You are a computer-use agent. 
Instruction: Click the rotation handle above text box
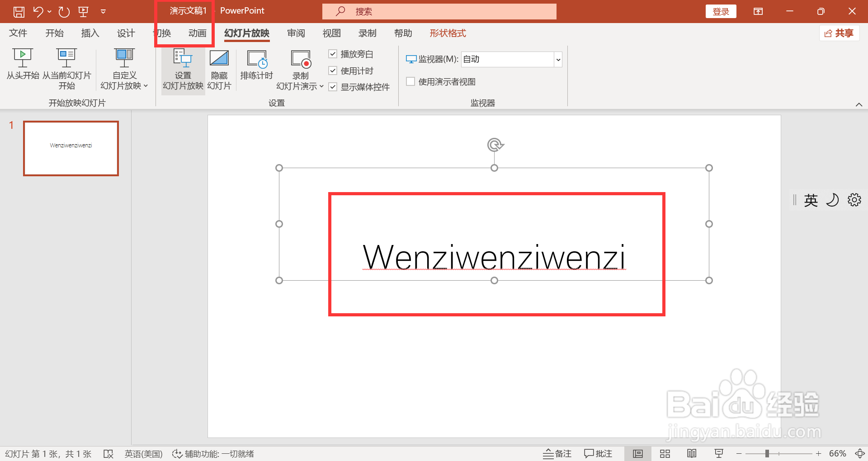pyautogui.click(x=495, y=145)
